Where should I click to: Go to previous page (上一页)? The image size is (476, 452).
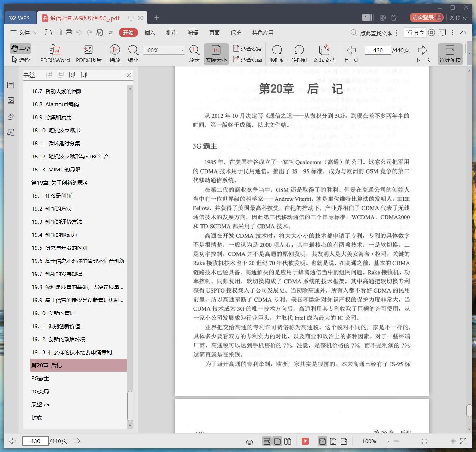click(x=351, y=54)
